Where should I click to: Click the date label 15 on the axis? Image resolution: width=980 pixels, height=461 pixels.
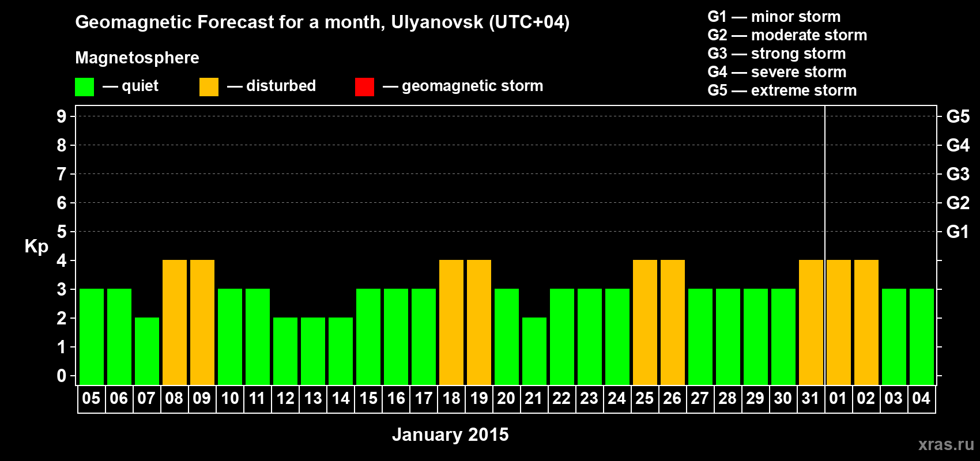point(368,399)
